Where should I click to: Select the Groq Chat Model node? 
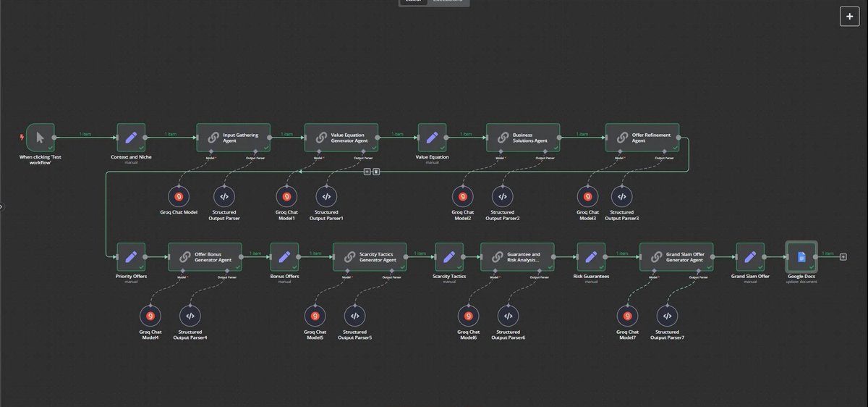pyautogui.click(x=179, y=196)
